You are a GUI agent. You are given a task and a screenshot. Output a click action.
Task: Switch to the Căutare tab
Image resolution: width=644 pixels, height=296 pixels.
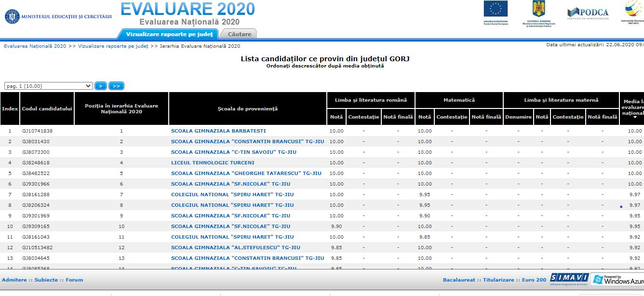239,34
